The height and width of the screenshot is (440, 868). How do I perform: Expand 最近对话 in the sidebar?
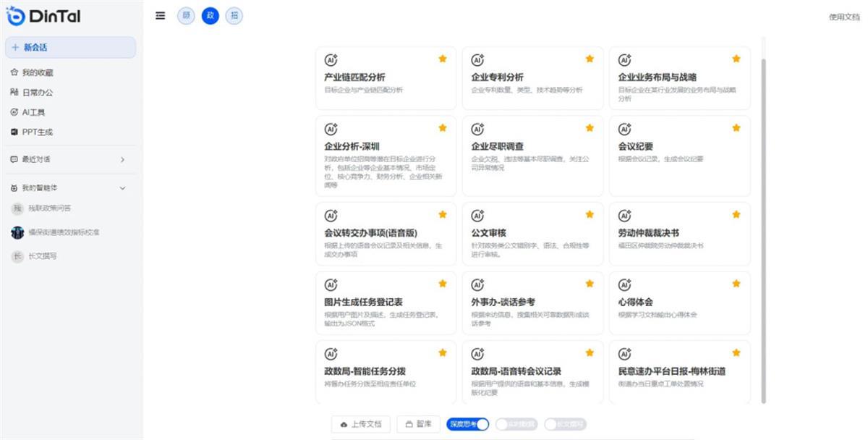[x=69, y=159]
